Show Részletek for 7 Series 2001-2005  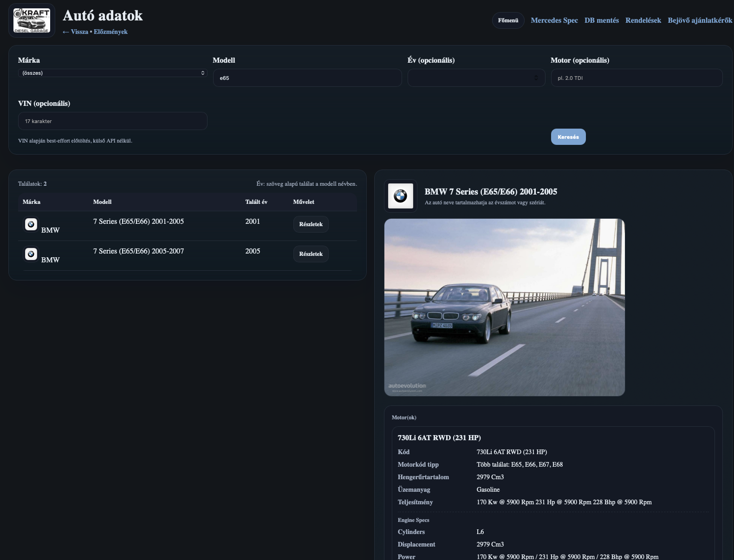(x=311, y=224)
